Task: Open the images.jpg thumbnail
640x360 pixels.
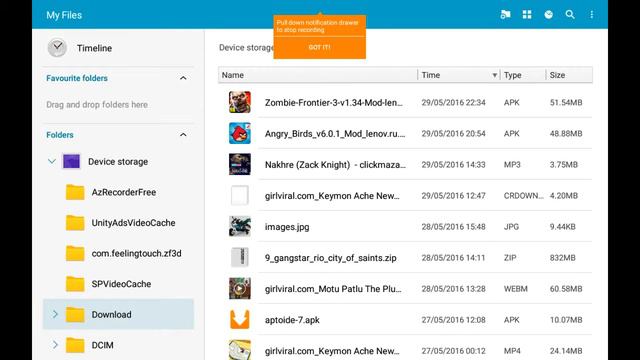Action: (x=240, y=226)
